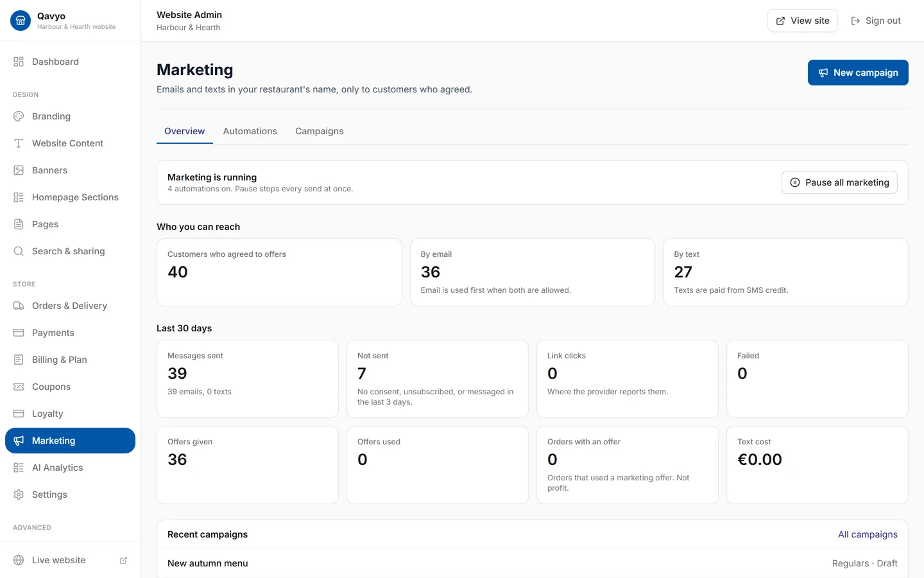Screen dimensions: 924x578
Task: Click the Loyalty card icon
Action: point(19,414)
